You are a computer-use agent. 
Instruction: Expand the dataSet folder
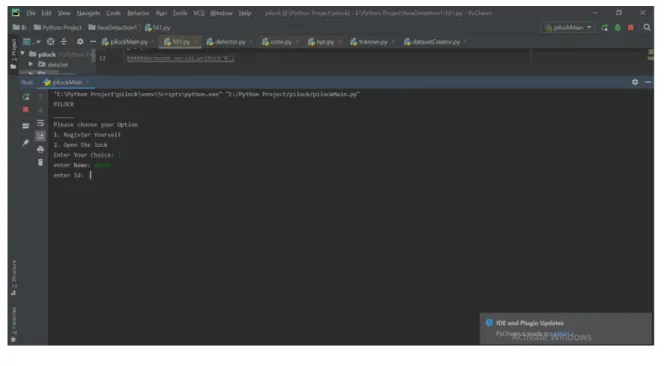click(30, 64)
